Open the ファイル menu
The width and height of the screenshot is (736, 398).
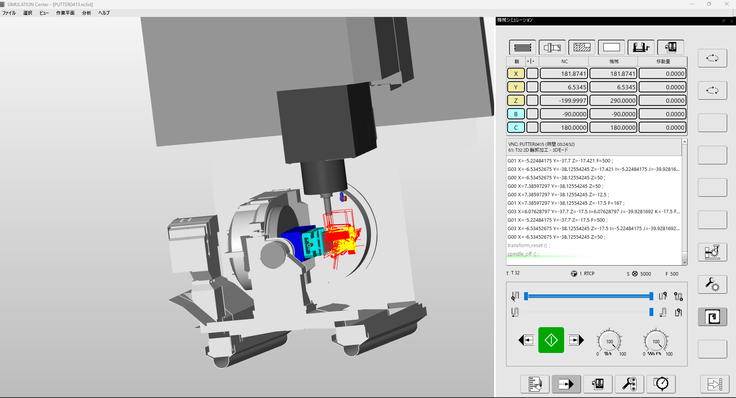(9, 13)
